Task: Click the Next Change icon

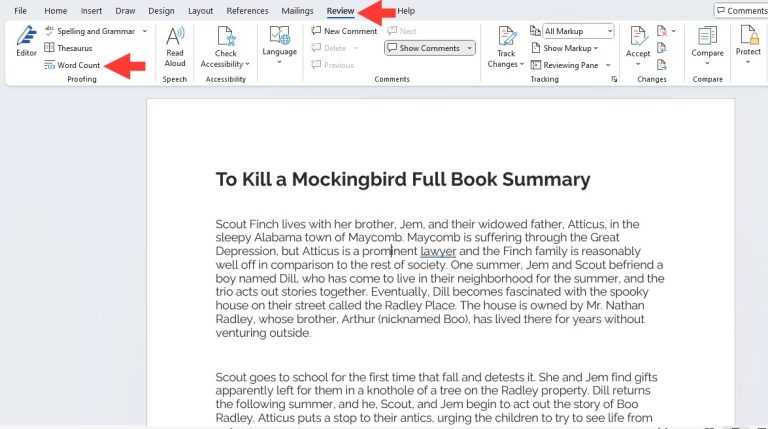Action: [x=661, y=65]
